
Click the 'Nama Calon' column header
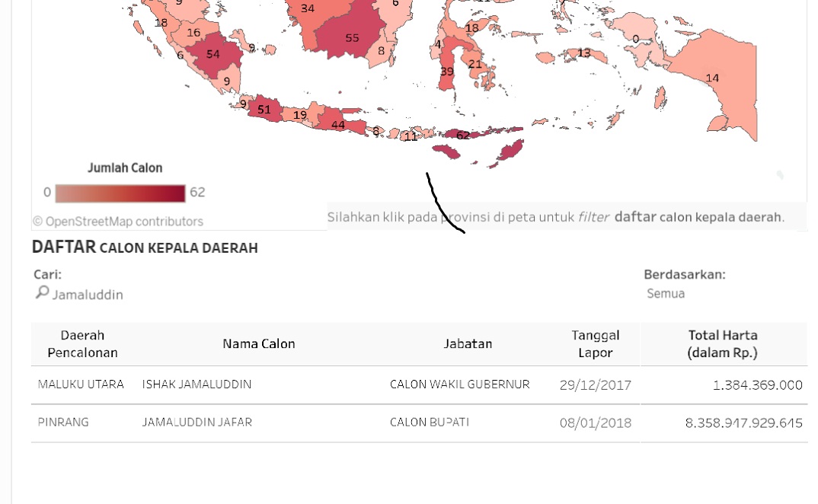coord(258,343)
